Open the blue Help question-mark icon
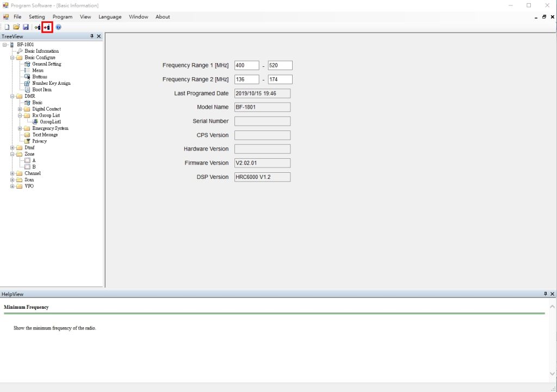Viewport: 557px width, 392px height. click(58, 27)
